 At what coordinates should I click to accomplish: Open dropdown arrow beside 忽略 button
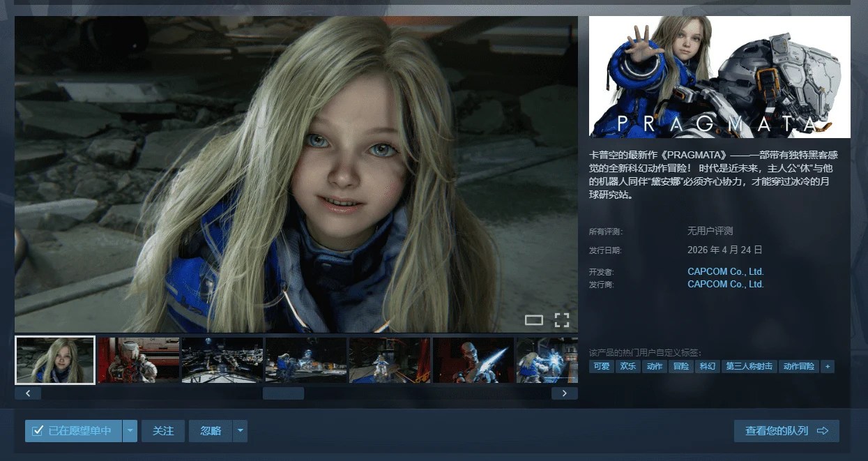(x=240, y=431)
